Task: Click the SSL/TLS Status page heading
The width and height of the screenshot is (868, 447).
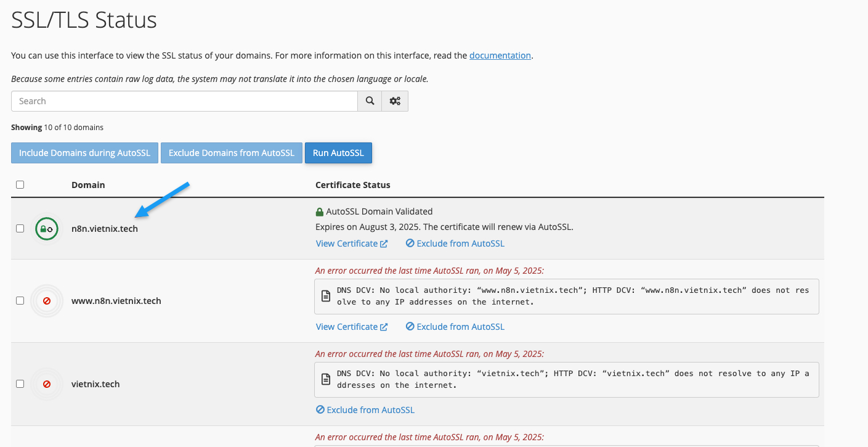Action: point(84,20)
